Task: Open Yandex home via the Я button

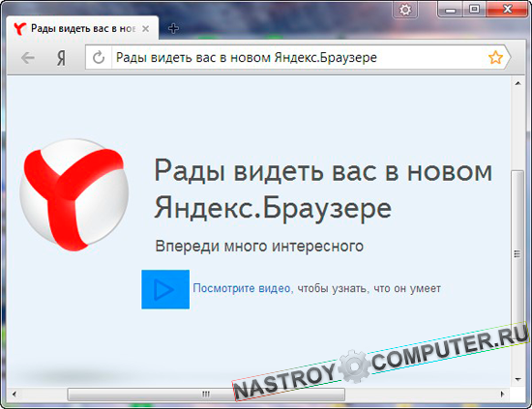Action: (61, 58)
